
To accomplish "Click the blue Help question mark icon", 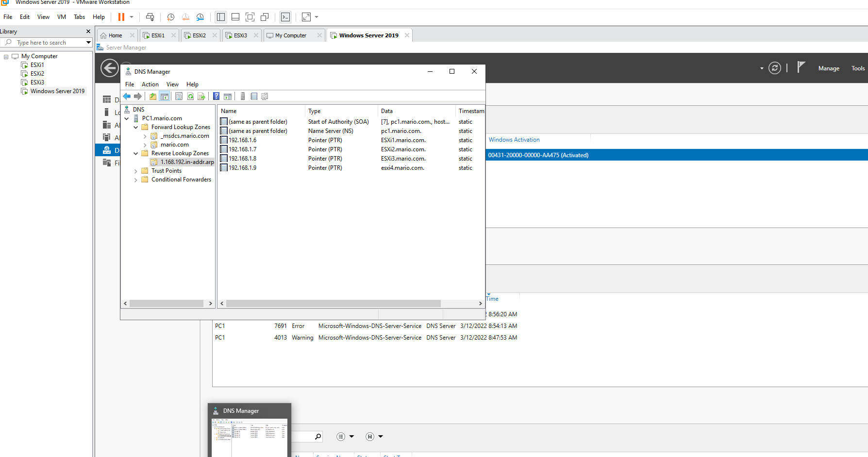I will click(217, 96).
